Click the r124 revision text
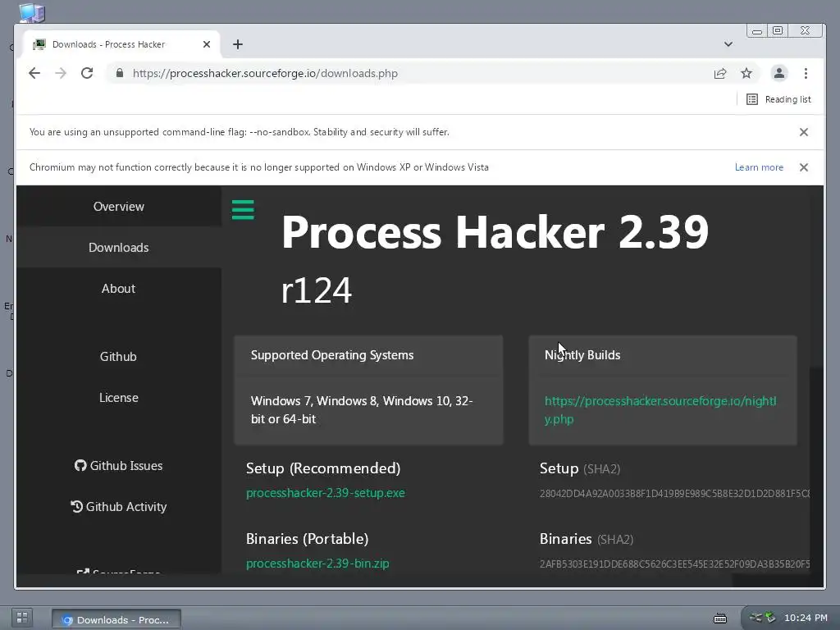This screenshot has height=630, width=840. [316, 290]
